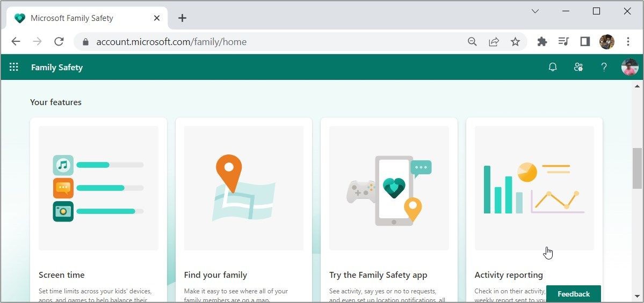The image size is (644, 303).
Task: Select the Microsoft Family Safety tab
Action: click(87, 18)
